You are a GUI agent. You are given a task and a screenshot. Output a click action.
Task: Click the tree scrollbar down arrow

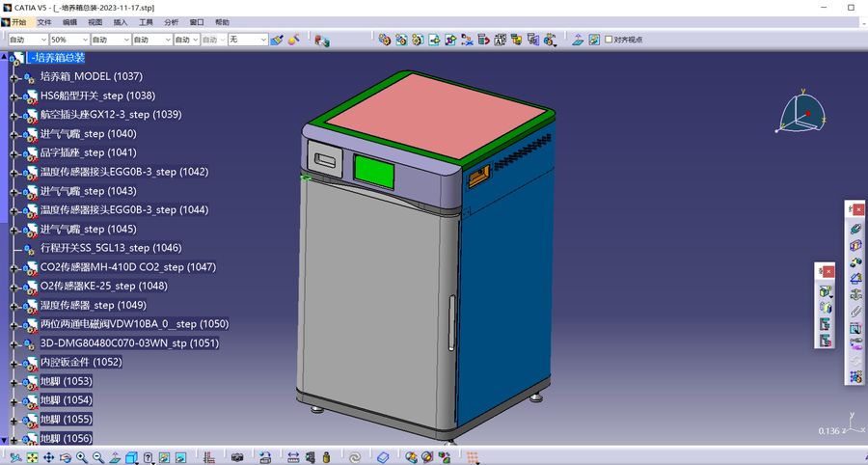click(5, 441)
